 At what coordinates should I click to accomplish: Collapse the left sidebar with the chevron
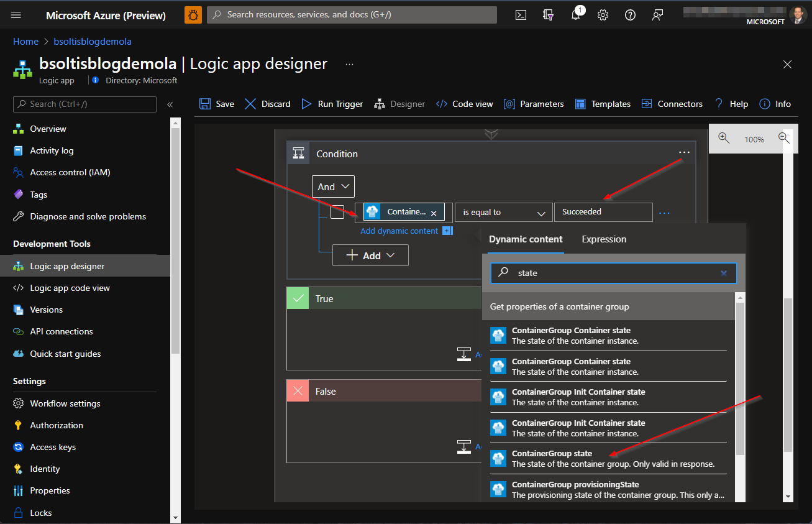coord(170,104)
